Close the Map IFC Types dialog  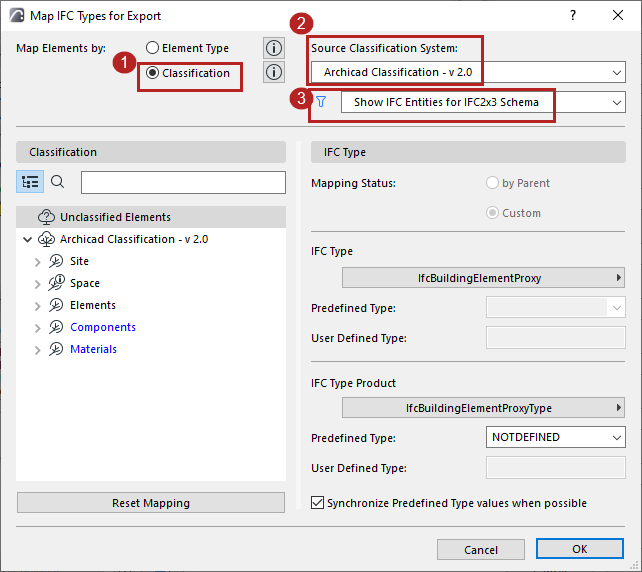click(x=618, y=16)
